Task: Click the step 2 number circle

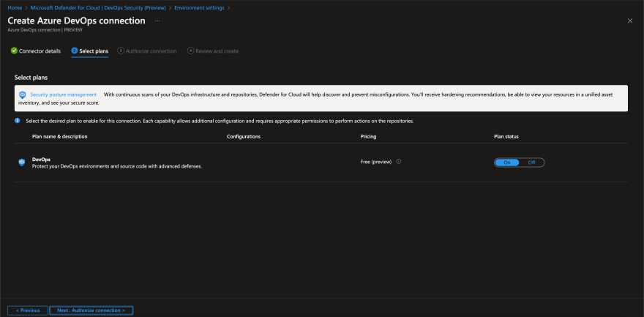Action: click(75, 51)
